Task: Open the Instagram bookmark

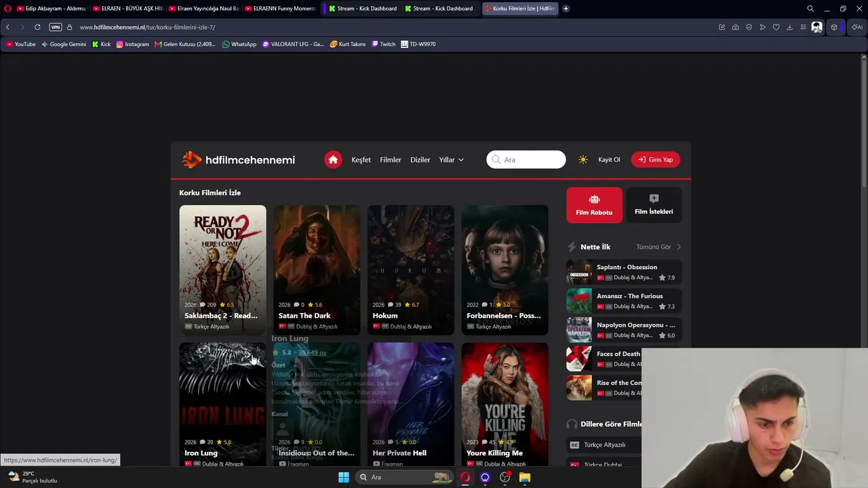Action: (132, 44)
